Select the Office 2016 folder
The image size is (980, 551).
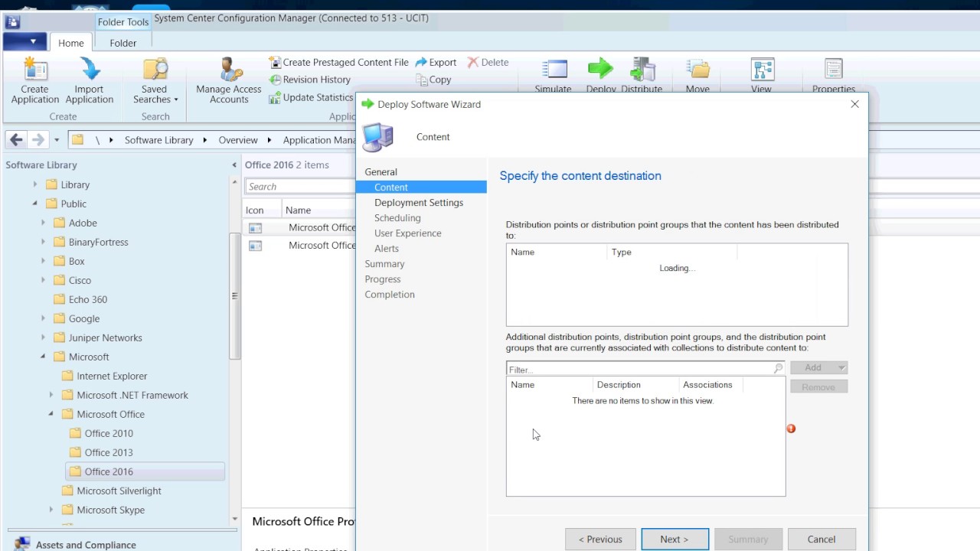click(x=145, y=471)
